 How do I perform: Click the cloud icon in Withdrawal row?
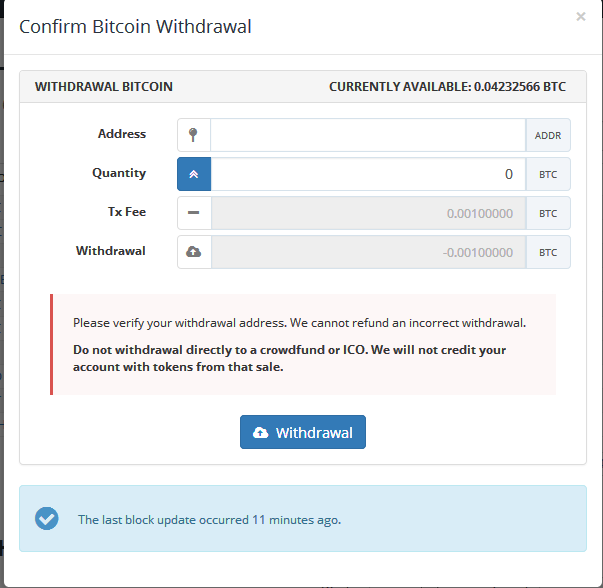point(194,252)
